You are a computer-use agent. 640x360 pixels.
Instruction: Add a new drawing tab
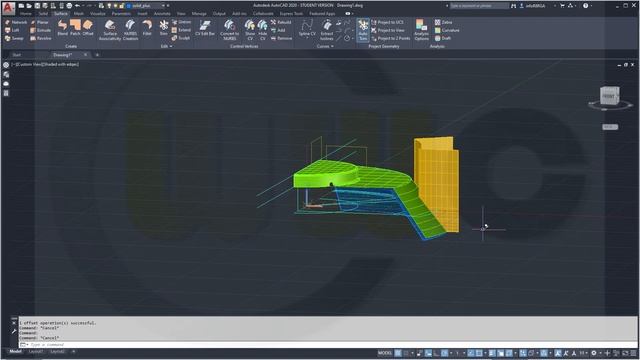(x=97, y=55)
